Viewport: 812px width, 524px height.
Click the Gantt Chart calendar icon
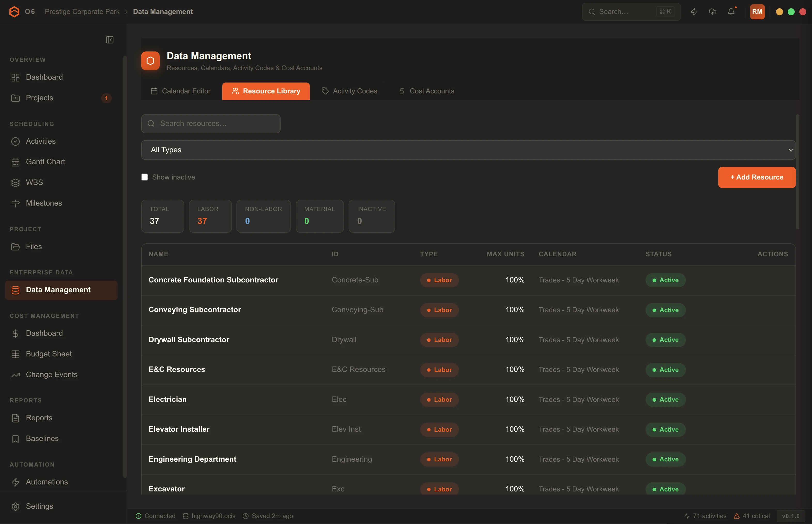[x=15, y=162]
